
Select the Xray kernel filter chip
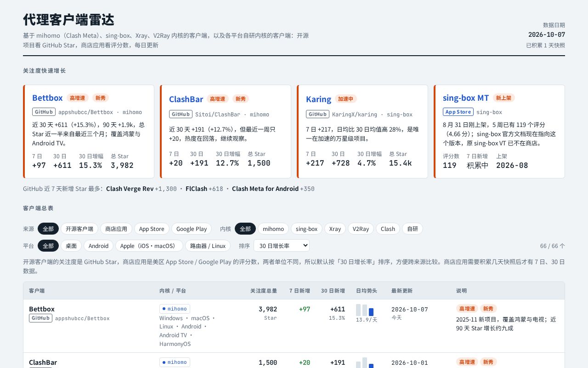point(335,229)
